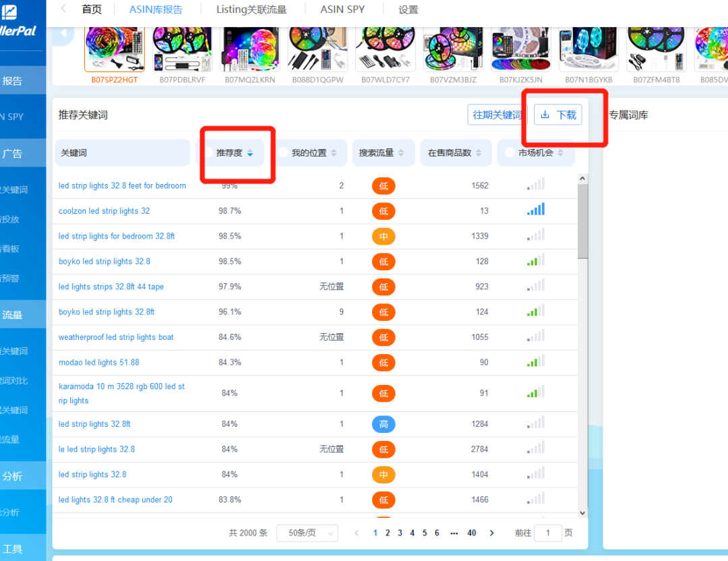Open the 设置 menu at the top
The height and width of the screenshot is (561, 728).
(408, 9)
